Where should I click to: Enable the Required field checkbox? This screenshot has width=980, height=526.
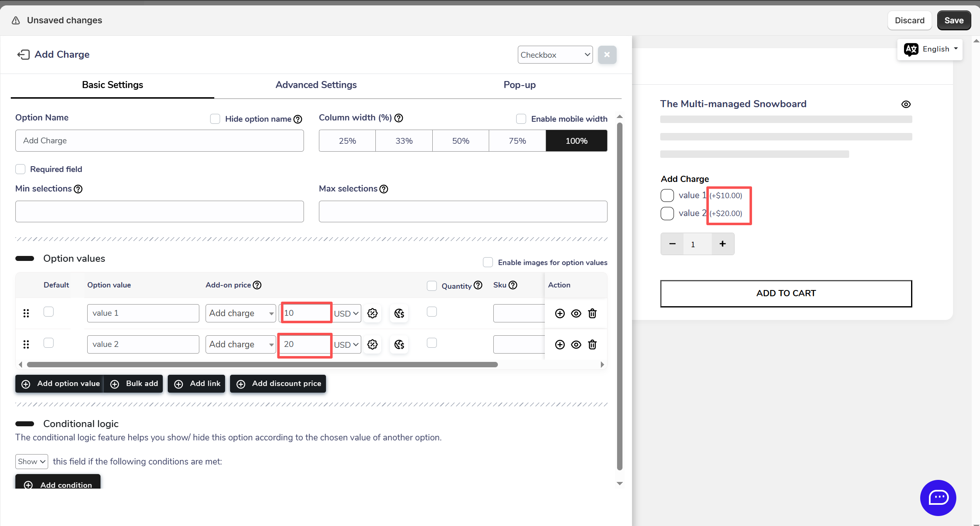click(x=20, y=169)
